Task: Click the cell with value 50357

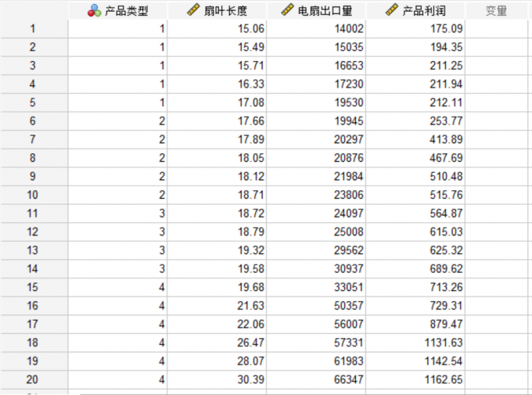Action: point(317,306)
